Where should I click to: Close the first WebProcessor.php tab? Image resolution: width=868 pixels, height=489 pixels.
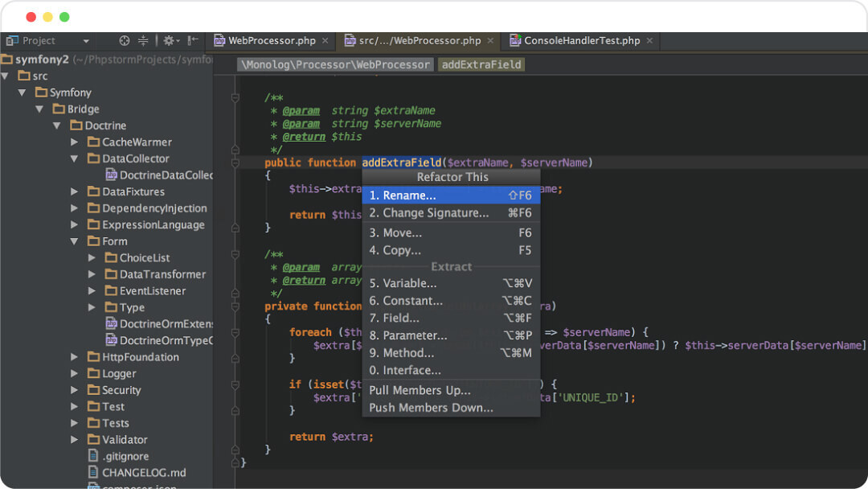(325, 40)
